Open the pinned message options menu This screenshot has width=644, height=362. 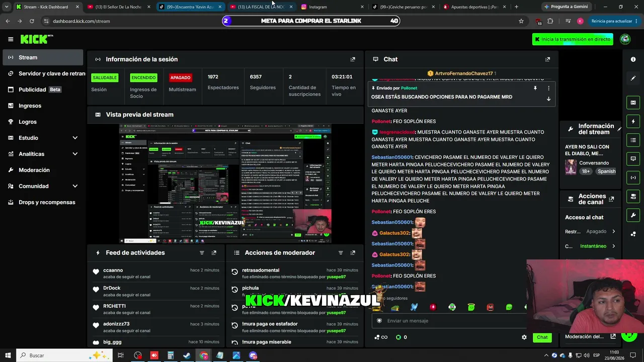click(x=548, y=88)
